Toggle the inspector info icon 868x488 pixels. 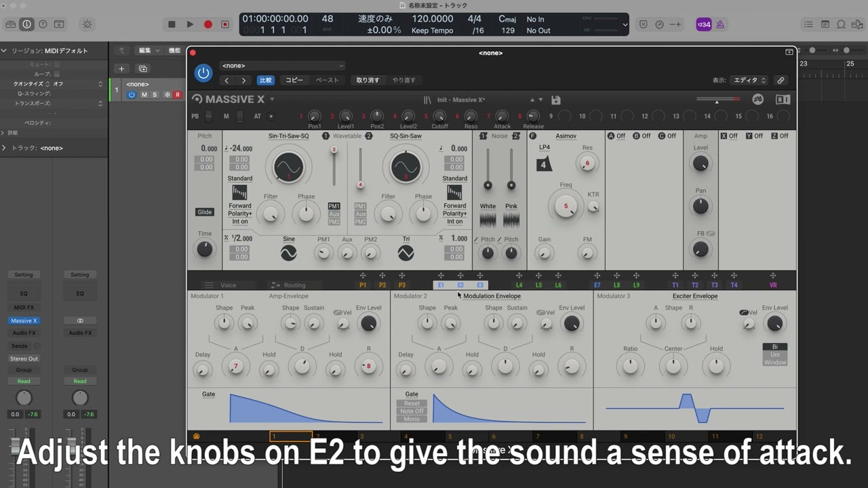click(26, 24)
